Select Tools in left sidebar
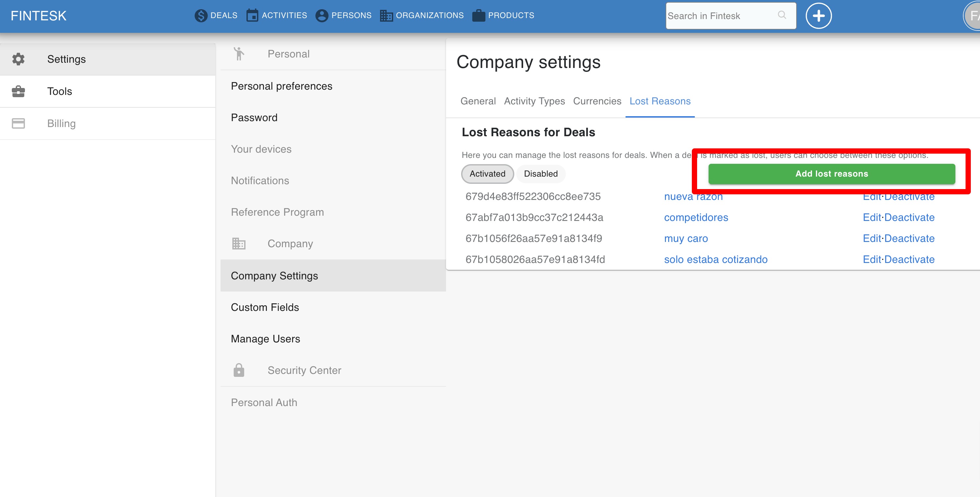The width and height of the screenshot is (980, 497). click(108, 91)
